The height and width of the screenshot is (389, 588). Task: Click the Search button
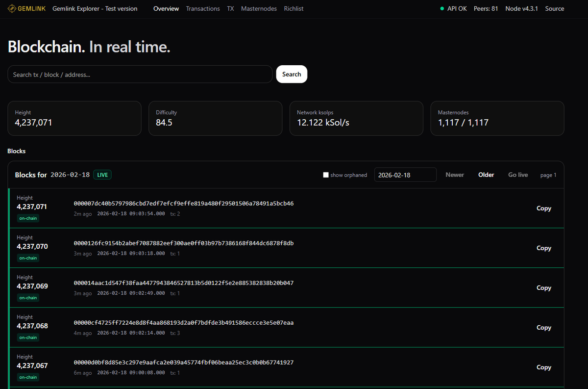292,74
